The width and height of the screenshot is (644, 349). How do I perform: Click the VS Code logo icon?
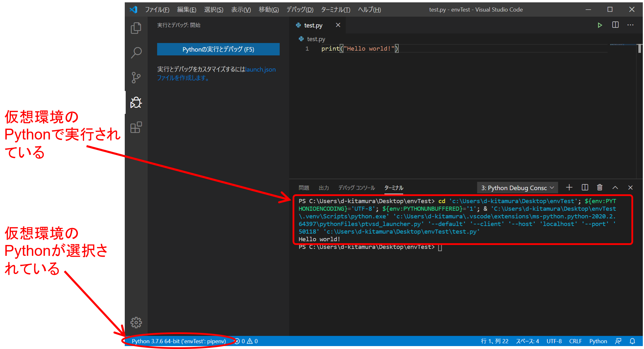tap(134, 9)
